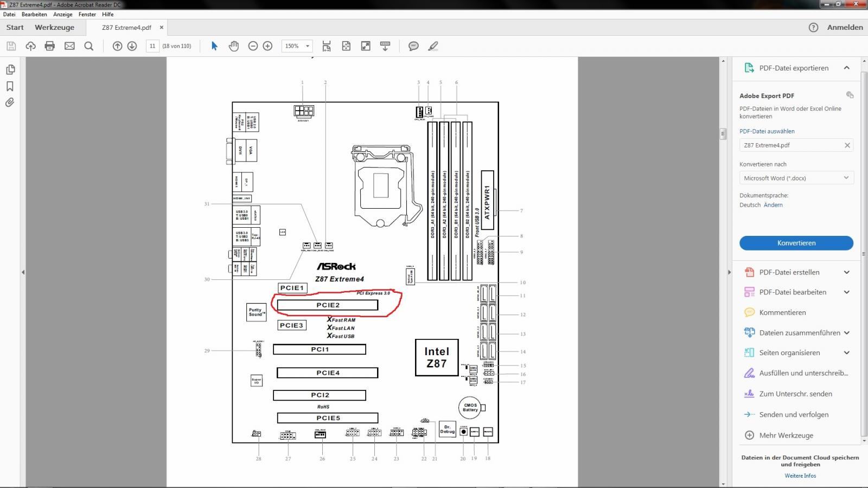This screenshot has height=488, width=868.
Task: Open Senden und verfolgen tool
Action: click(x=794, y=414)
